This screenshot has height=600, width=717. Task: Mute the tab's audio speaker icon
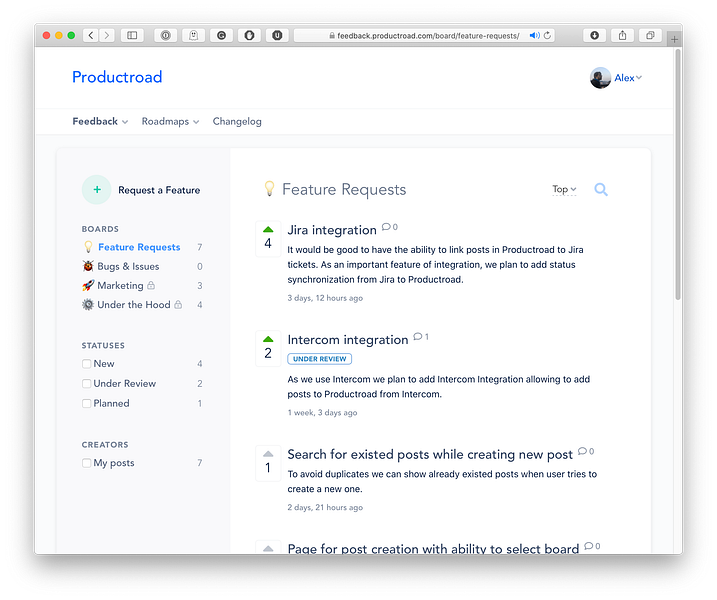(534, 35)
